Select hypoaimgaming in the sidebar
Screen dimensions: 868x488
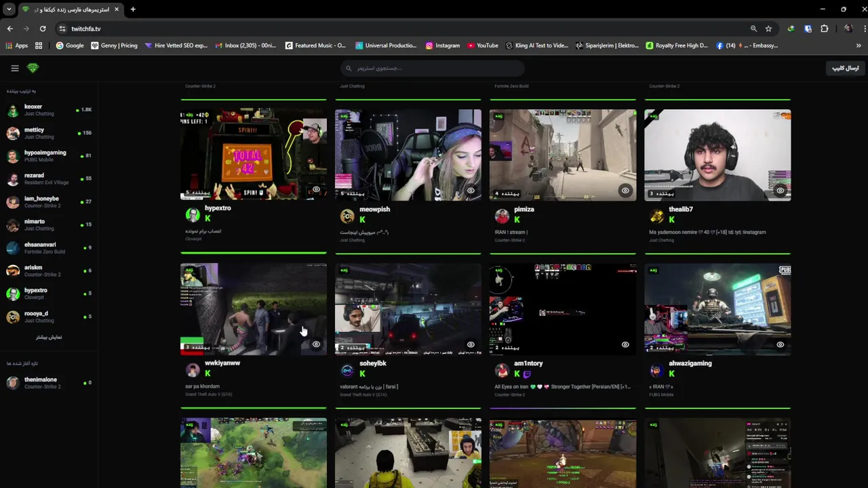pyautogui.click(x=49, y=156)
